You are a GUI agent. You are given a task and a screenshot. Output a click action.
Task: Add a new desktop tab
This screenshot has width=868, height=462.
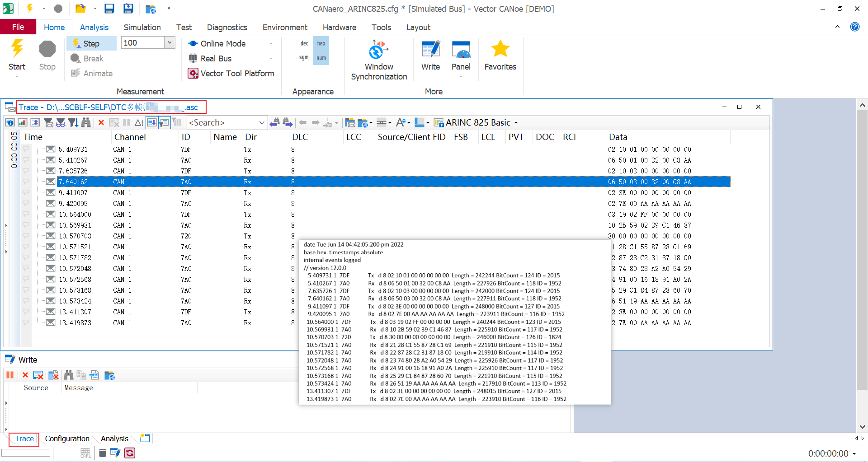point(145,438)
